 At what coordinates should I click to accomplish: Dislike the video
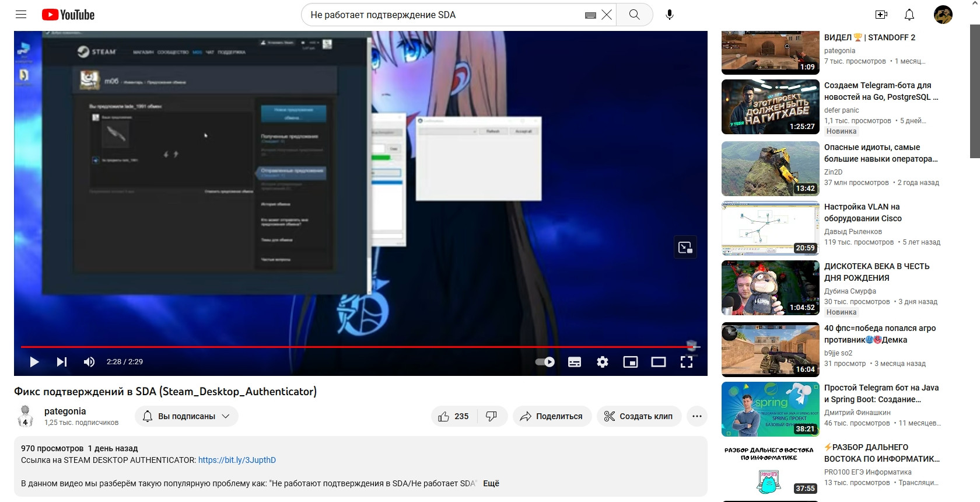coord(492,416)
